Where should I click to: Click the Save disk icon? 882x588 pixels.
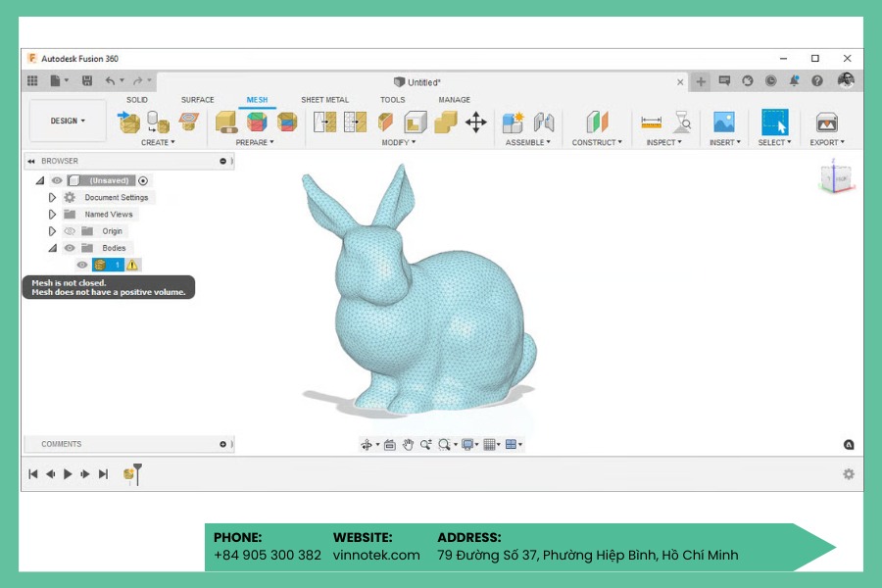(x=87, y=81)
